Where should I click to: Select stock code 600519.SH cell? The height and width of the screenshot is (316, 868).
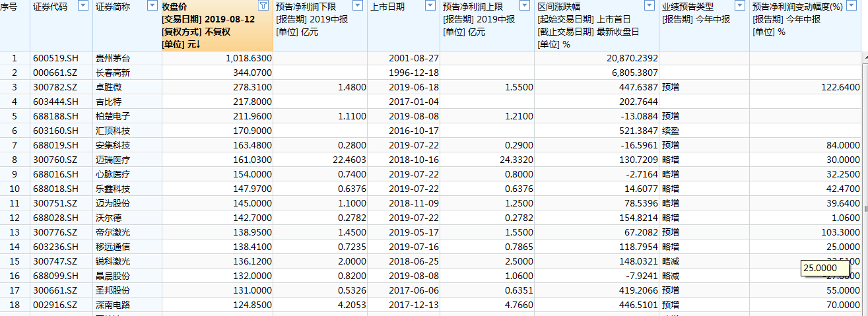click(61, 58)
